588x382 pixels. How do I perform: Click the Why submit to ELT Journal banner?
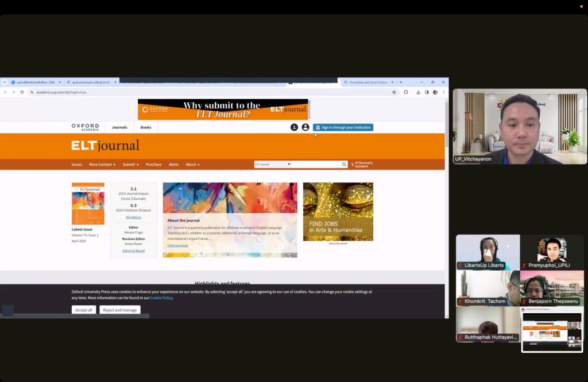pyautogui.click(x=223, y=110)
